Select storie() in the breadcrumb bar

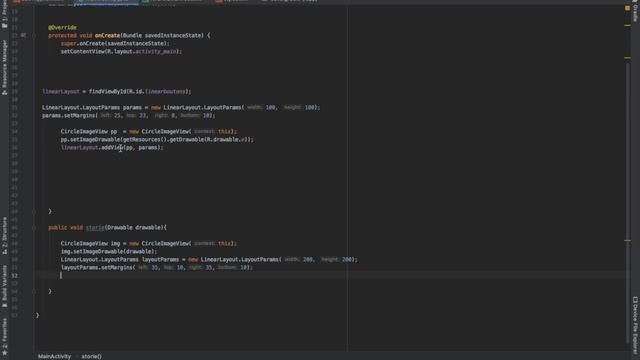click(x=91, y=356)
